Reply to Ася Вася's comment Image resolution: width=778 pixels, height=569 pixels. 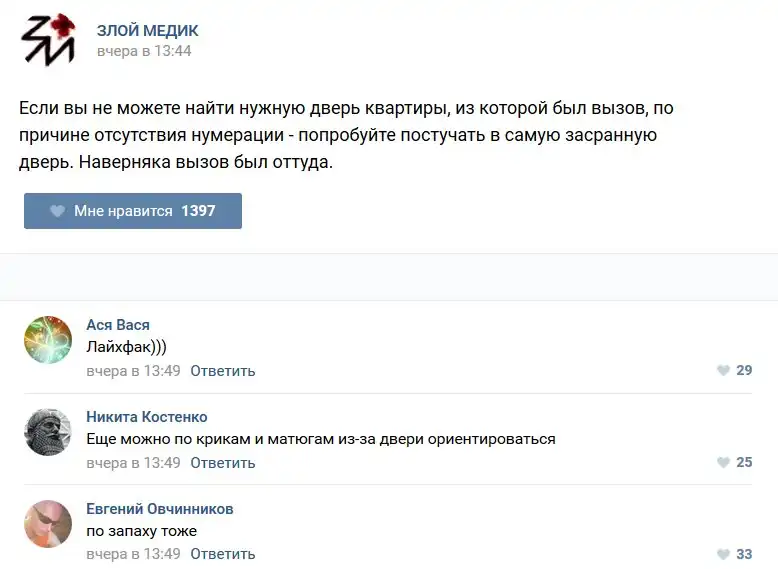(223, 371)
